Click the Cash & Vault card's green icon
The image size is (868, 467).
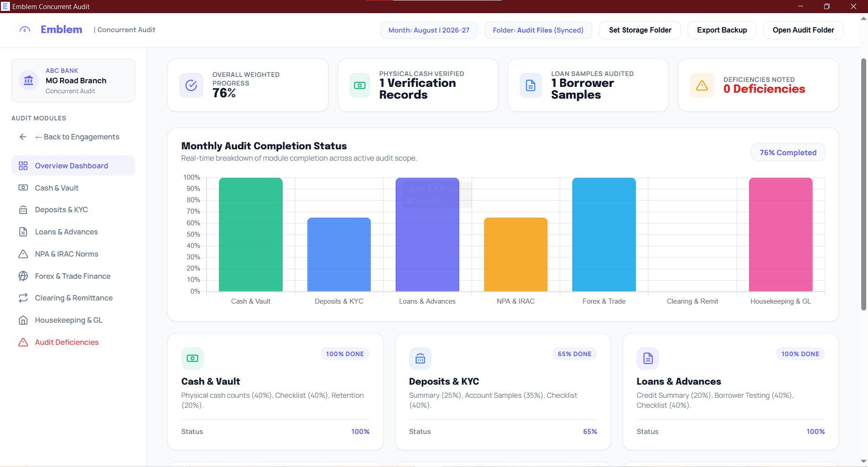(193, 358)
